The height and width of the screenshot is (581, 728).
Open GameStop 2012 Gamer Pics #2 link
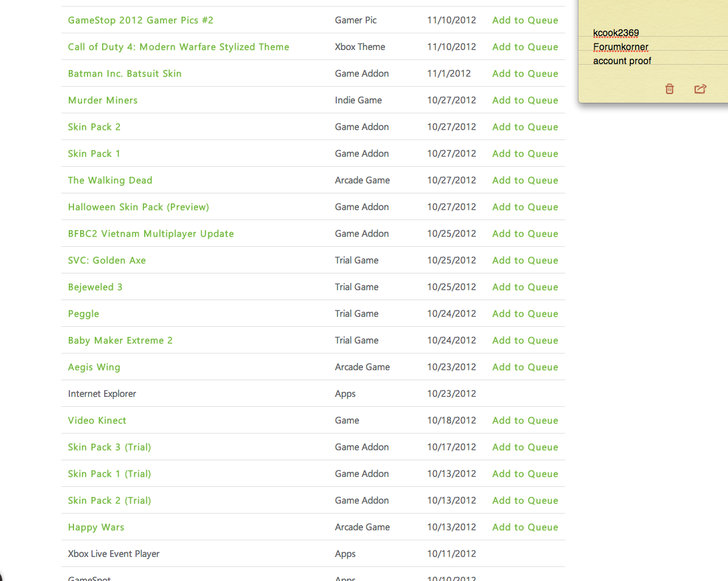(x=141, y=20)
